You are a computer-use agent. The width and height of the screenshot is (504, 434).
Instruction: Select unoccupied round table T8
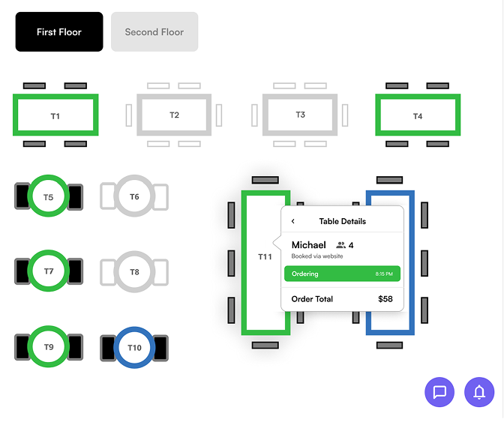tap(135, 271)
